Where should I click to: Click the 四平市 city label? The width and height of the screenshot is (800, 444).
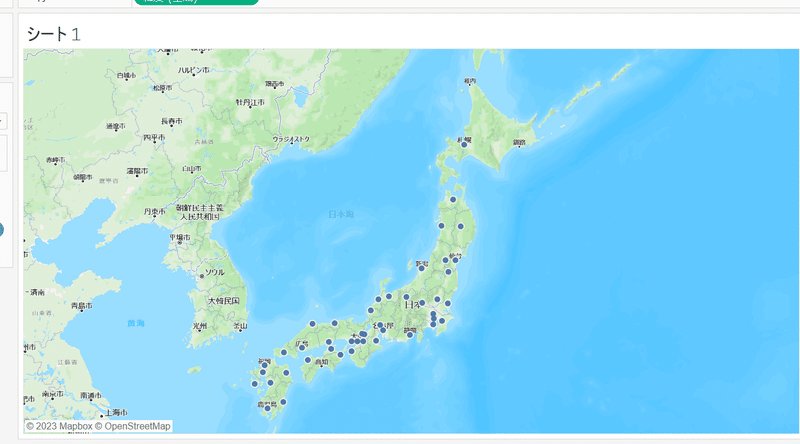154,137
